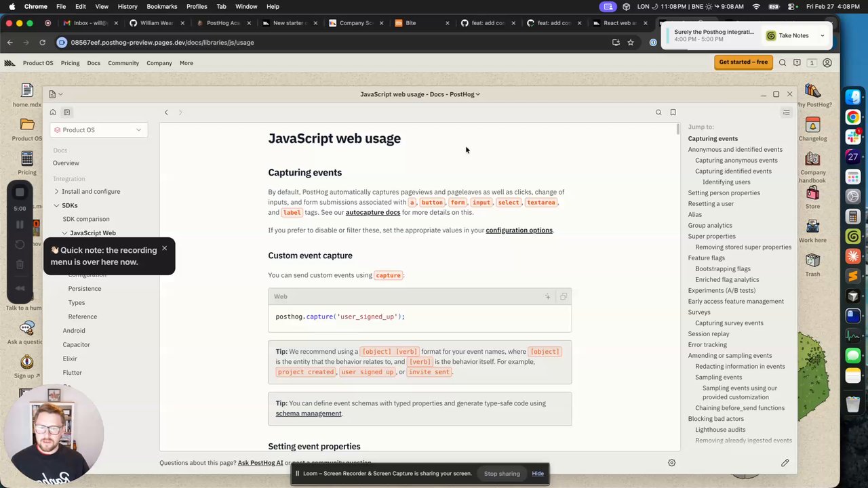Open Pricing in top navigation

point(70,63)
